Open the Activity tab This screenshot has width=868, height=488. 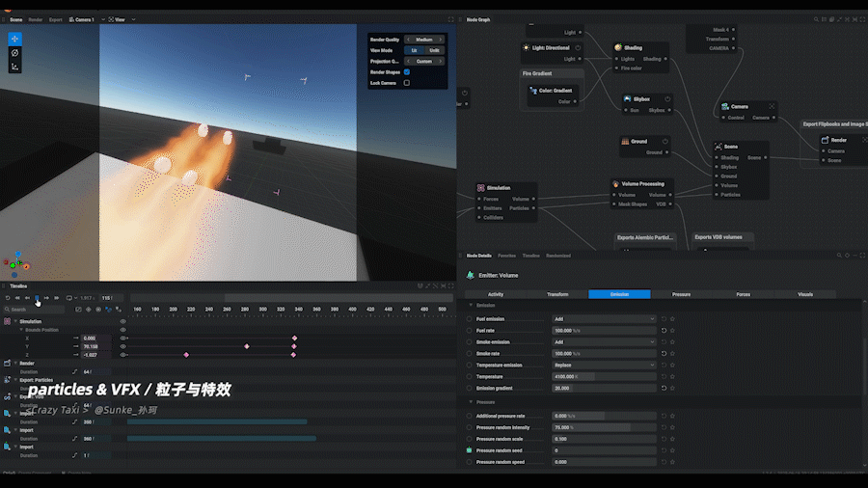(496, 294)
